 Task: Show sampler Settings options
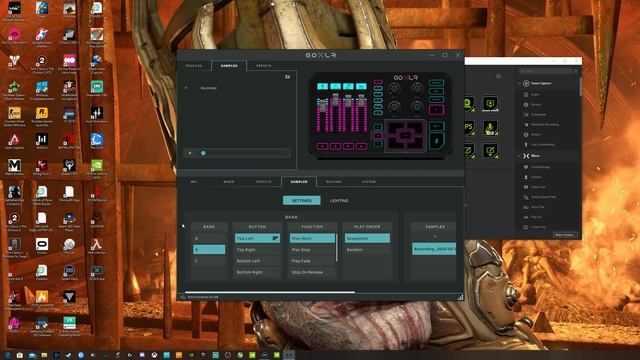point(302,200)
